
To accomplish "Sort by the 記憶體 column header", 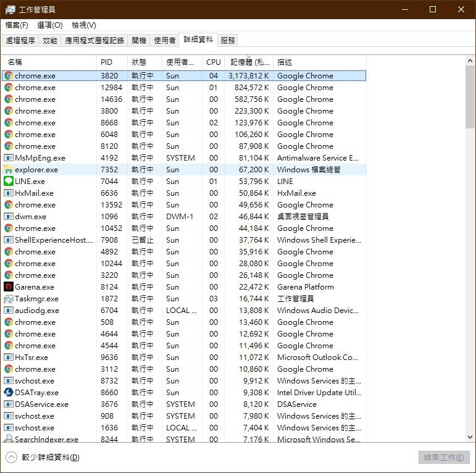I will (249, 62).
